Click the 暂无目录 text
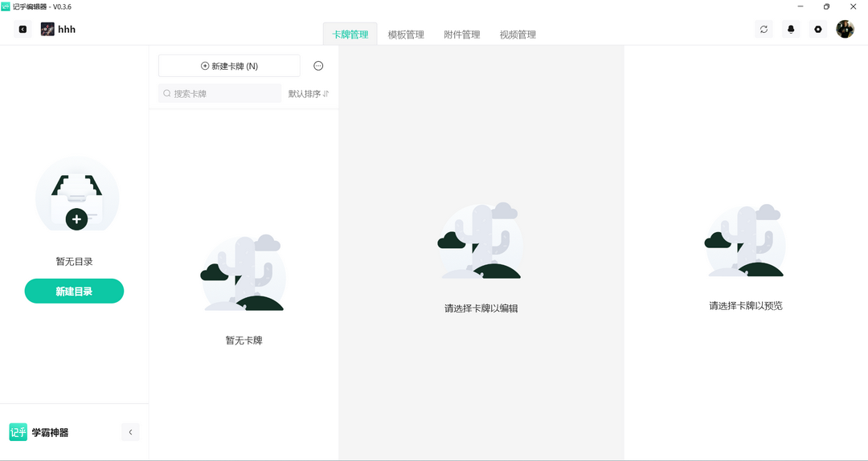This screenshot has height=461, width=868. [x=74, y=261]
